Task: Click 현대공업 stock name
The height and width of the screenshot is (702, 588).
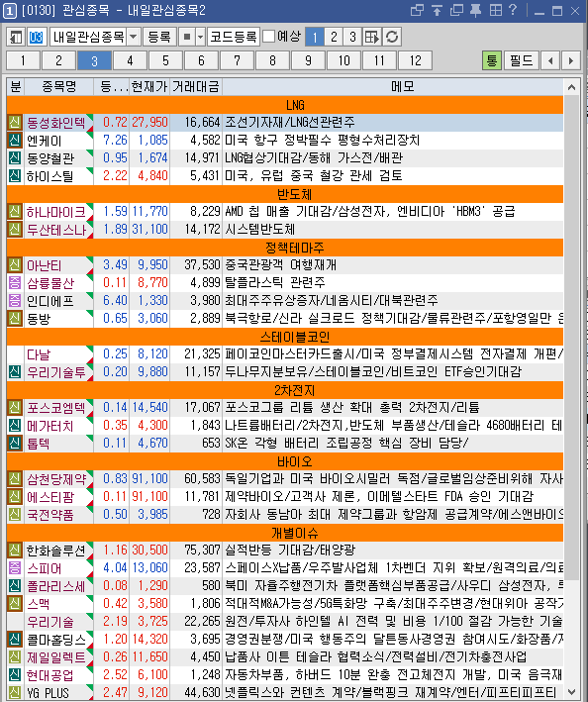Action: pos(50,674)
